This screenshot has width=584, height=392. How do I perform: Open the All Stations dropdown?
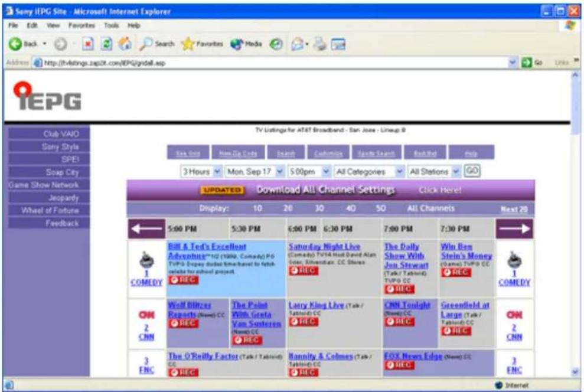434,172
